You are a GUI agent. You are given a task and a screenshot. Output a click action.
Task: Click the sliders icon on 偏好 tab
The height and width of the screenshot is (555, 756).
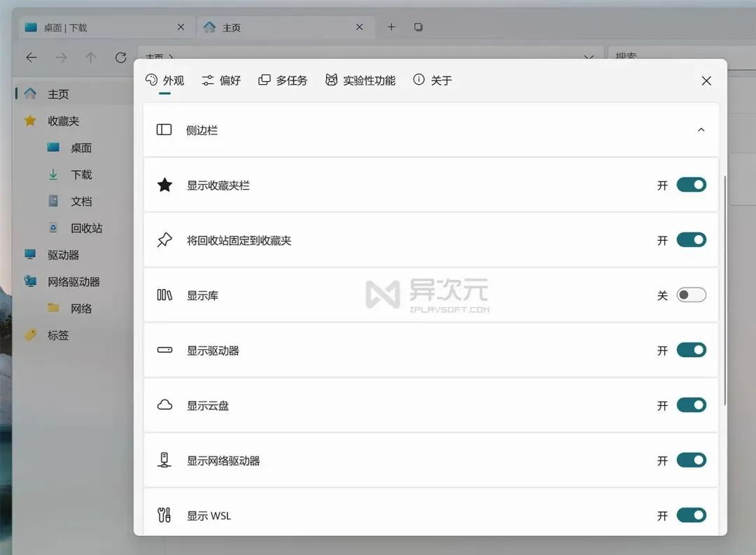208,80
